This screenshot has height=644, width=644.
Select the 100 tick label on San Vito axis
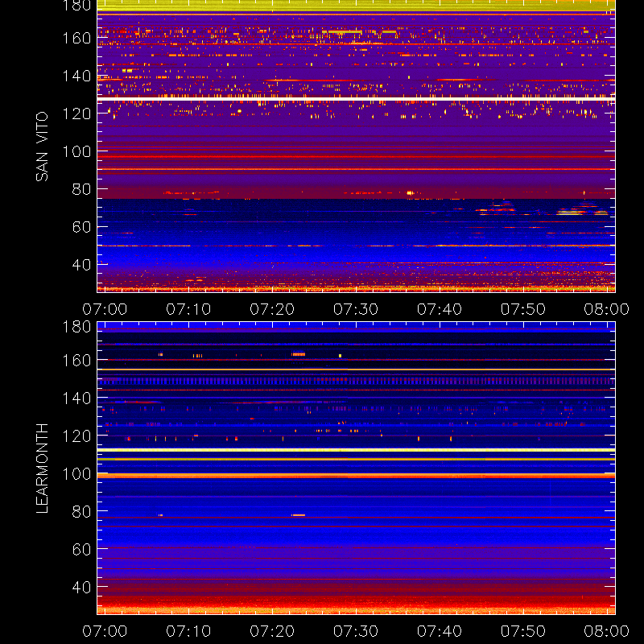point(76,151)
